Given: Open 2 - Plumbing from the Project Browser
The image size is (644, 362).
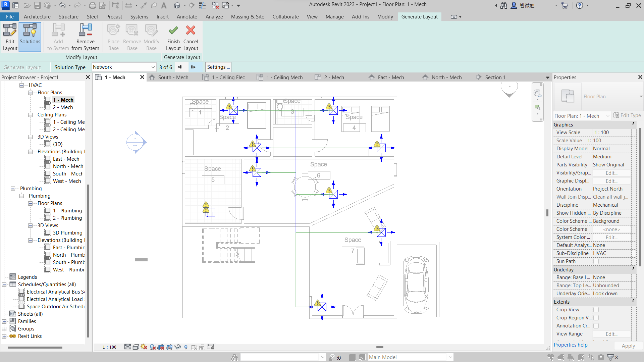Looking at the screenshot, I should point(67,218).
